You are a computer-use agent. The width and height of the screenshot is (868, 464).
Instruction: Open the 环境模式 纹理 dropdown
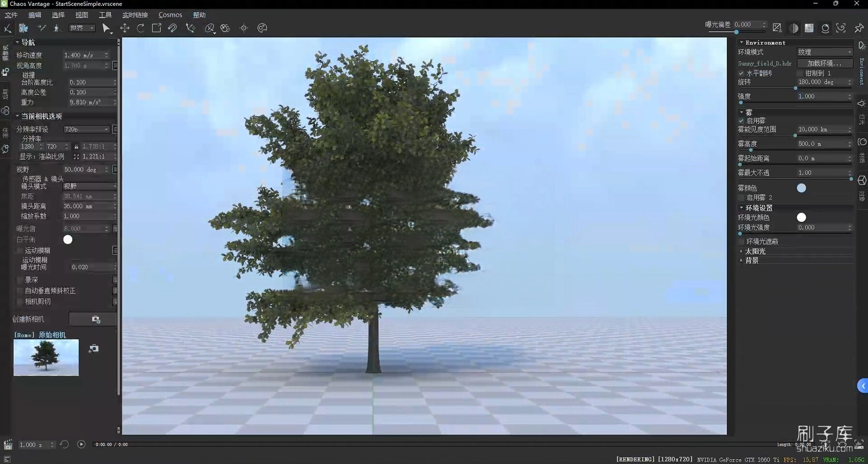coord(824,52)
